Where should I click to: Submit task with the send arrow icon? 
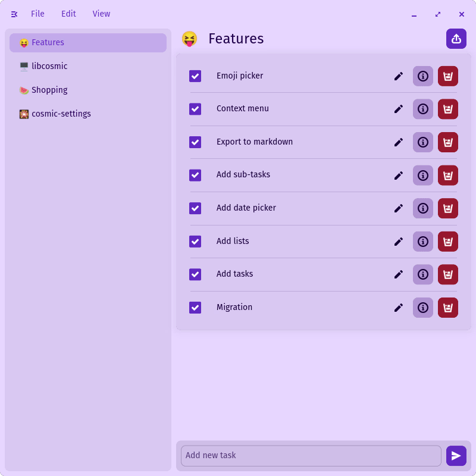(x=456, y=455)
